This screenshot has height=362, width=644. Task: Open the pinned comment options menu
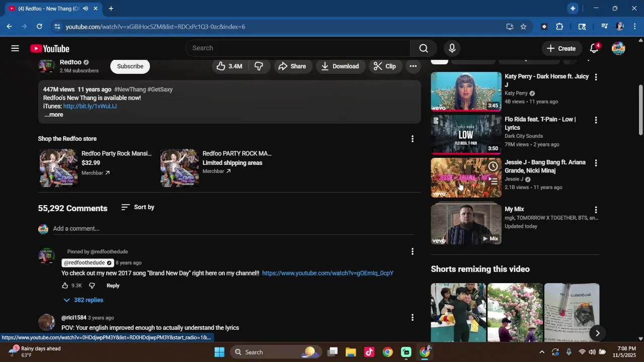point(413,251)
